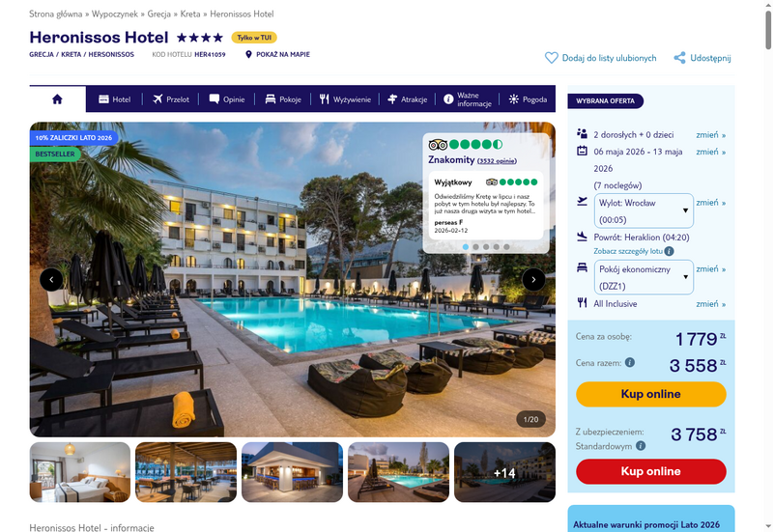
Task: Click the heart icon to add to favorites
Action: pyautogui.click(x=551, y=58)
